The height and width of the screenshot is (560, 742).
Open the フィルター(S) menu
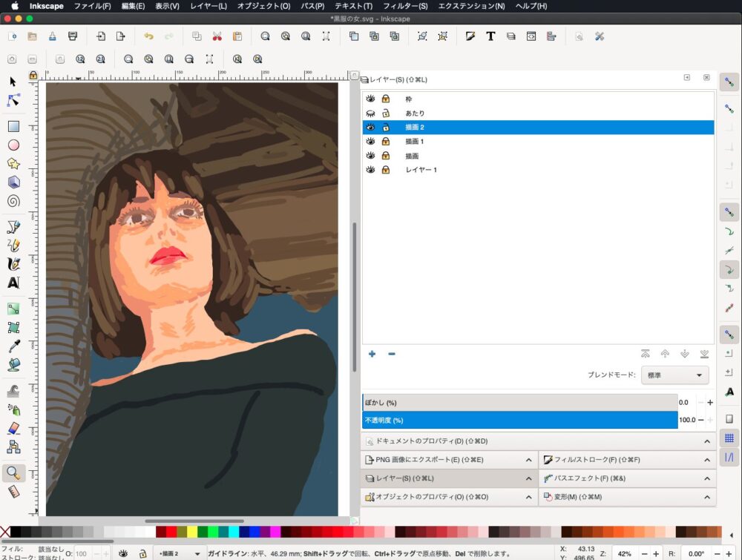click(405, 6)
